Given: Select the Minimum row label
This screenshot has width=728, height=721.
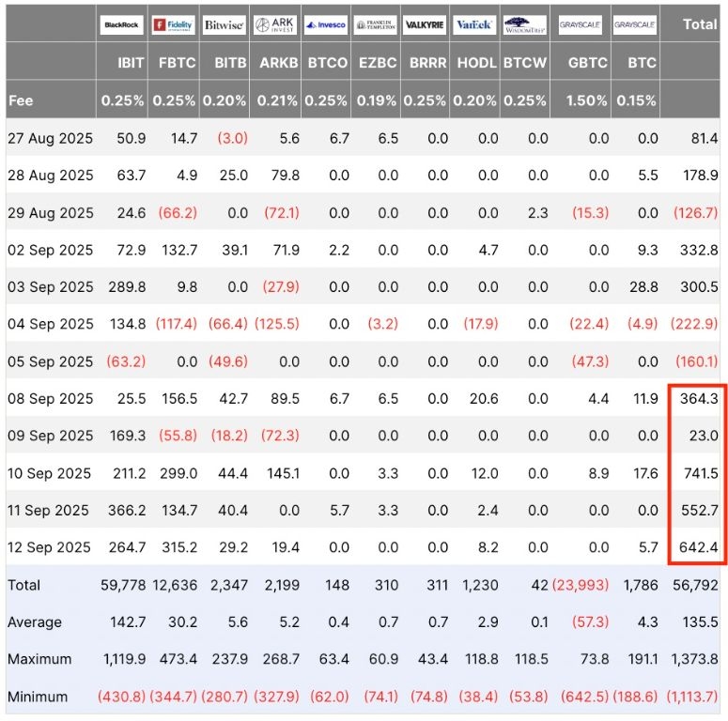Looking at the screenshot, I should 38,697.
